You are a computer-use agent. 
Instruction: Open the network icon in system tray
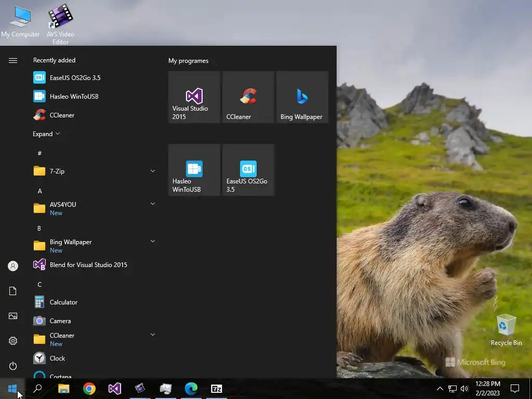click(x=453, y=389)
